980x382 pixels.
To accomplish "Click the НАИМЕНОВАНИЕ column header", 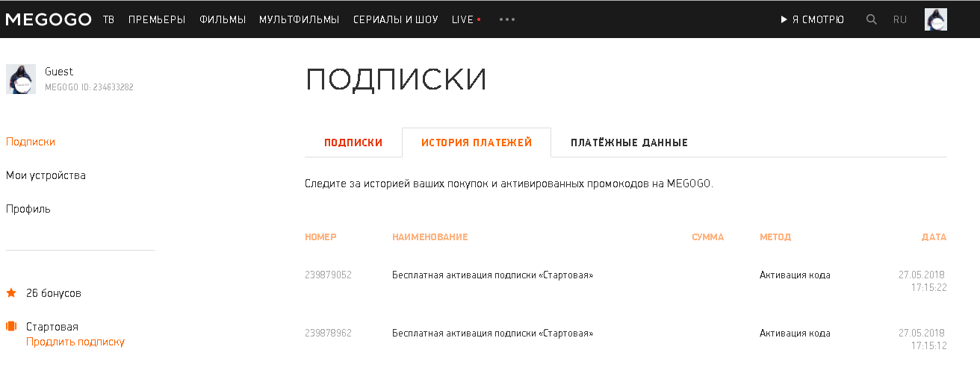I will 429,237.
